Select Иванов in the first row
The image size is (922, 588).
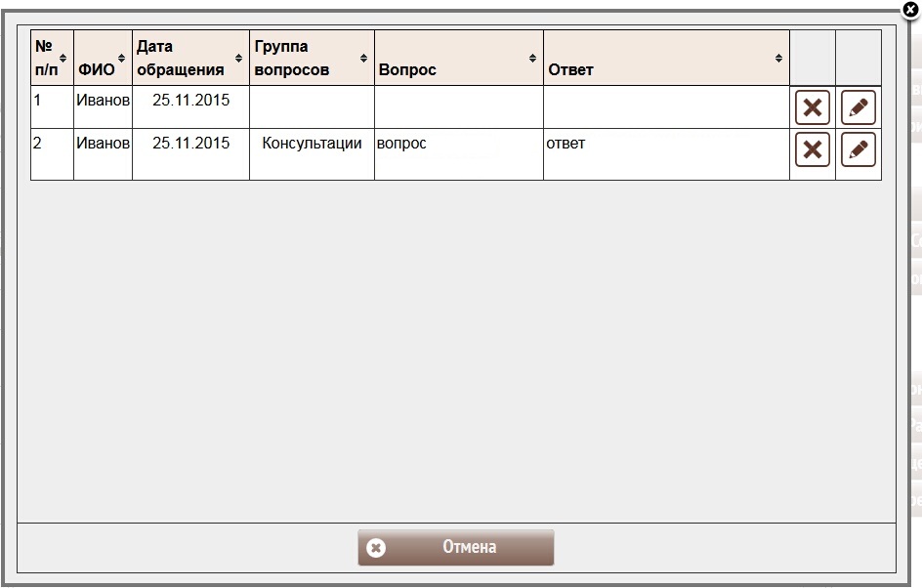point(103,101)
